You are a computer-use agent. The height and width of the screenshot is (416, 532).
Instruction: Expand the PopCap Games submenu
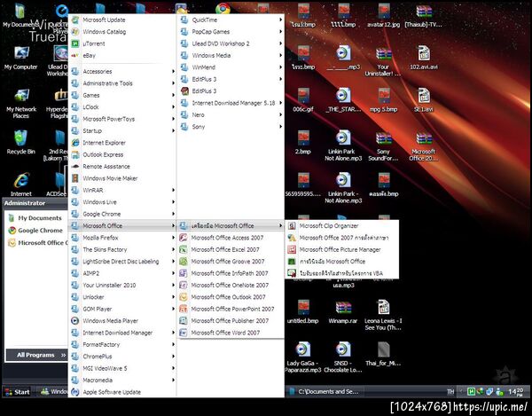tap(231, 32)
